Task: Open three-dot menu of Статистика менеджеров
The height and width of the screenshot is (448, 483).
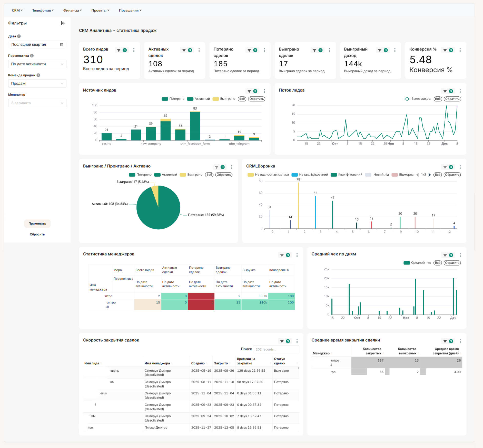Action: (x=297, y=255)
